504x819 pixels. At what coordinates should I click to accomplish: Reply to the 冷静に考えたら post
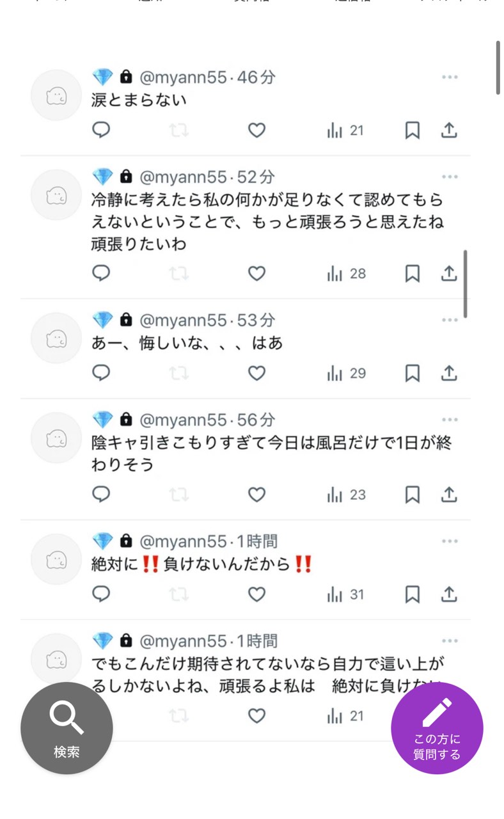(101, 274)
